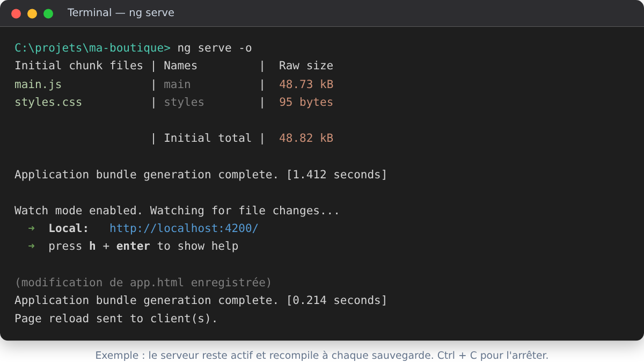Click the "Initial total" label

(x=208, y=138)
